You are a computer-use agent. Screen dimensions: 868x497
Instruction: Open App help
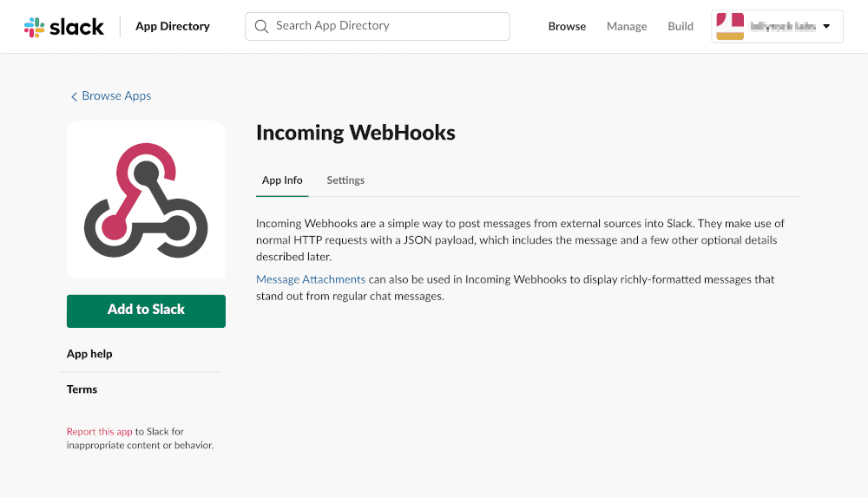click(x=89, y=354)
